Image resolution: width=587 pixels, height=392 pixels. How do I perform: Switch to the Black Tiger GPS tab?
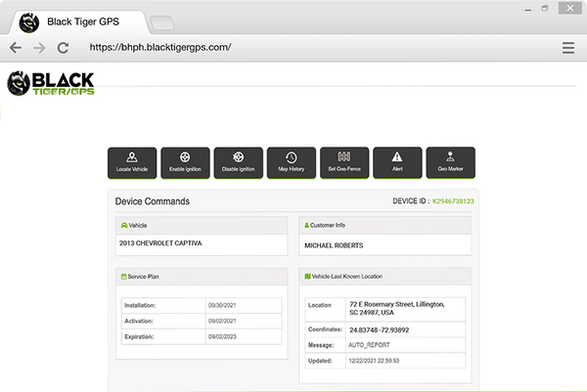[78, 22]
